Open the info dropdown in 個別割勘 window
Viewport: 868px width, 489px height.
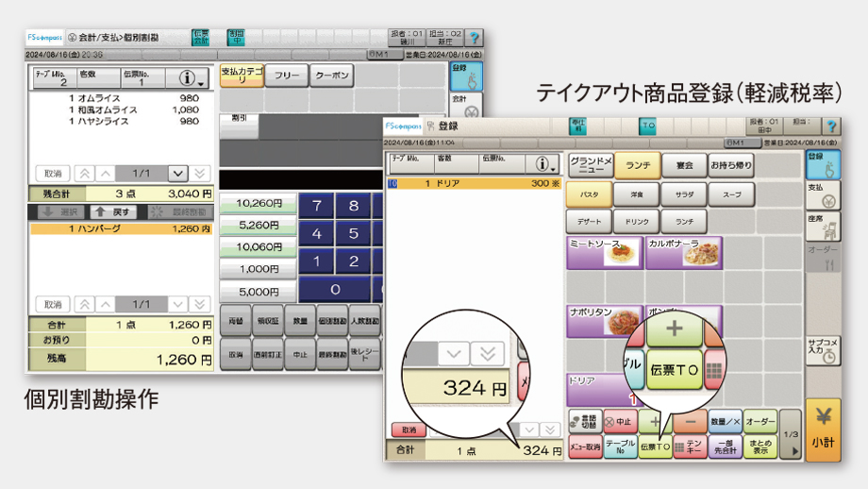click(187, 78)
